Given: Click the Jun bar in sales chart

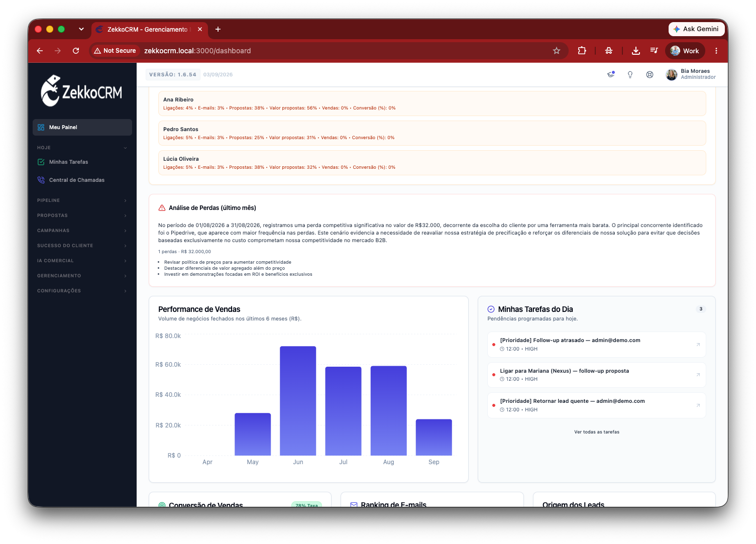Looking at the screenshot, I should (x=298, y=401).
